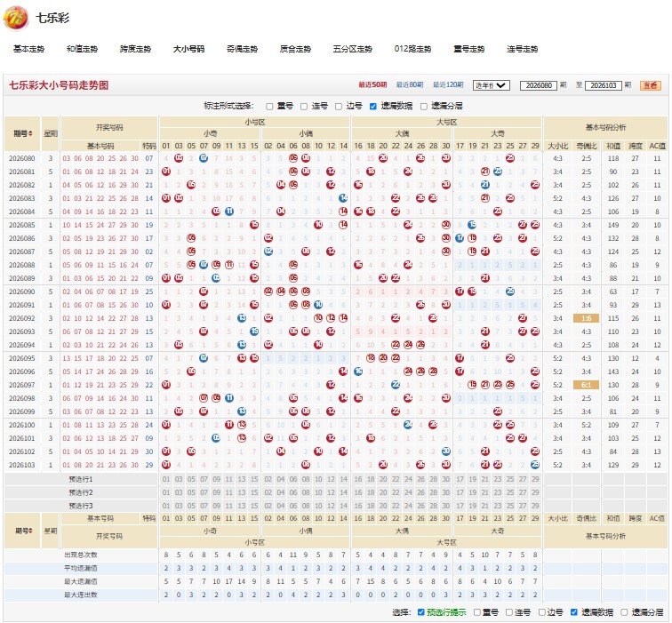The image size is (672, 623).
Task: Open the 连号走势 tab
Action: click(522, 49)
